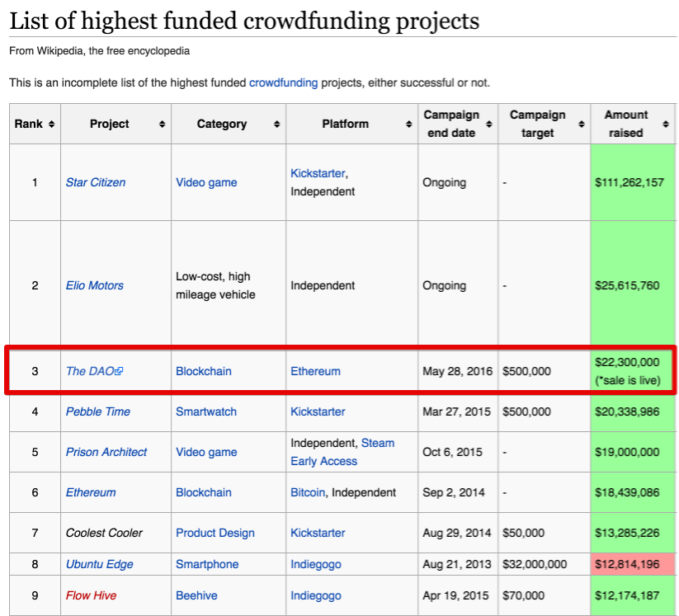Open the Steam Early Access link
Viewport: 679px width, 616px height.
point(342,452)
